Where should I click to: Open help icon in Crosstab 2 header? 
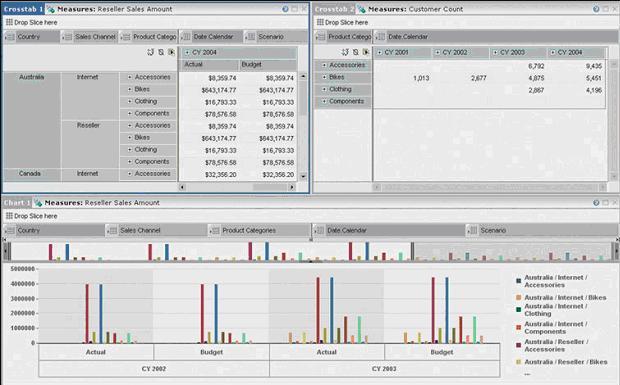click(x=596, y=9)
